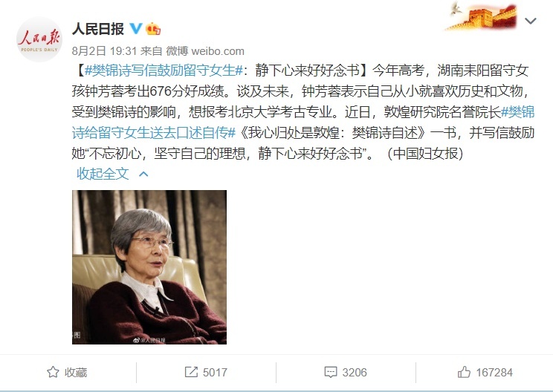The height and width of the screenshot is (392, 553).
Task: Open comments via speech bubble icon
Action: click(331, 372)
